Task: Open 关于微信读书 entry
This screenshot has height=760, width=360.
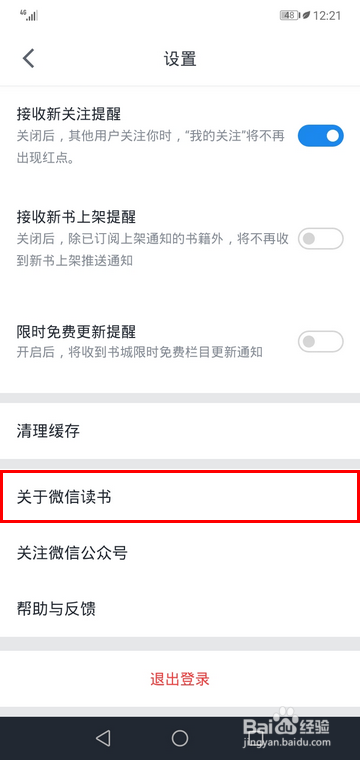Action: 180,496
